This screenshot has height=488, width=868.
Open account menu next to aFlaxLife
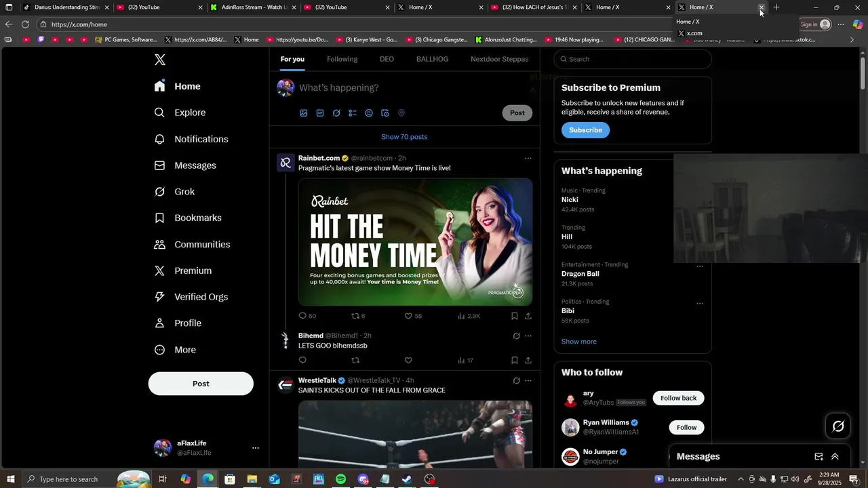pos(256,448)
